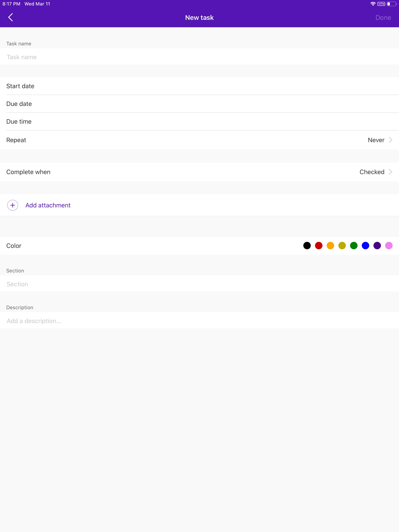Image resolution: width=399 pixels, height=532 pixels.
Task: Tap the VPN status indicator
Action: 381,4
